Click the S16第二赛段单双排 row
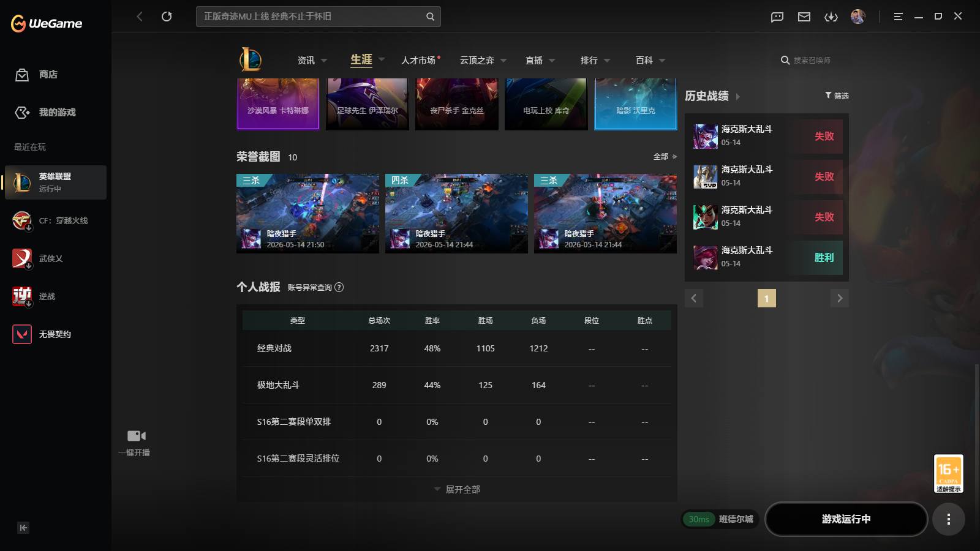The image size is (980, 551). [457, 422]
